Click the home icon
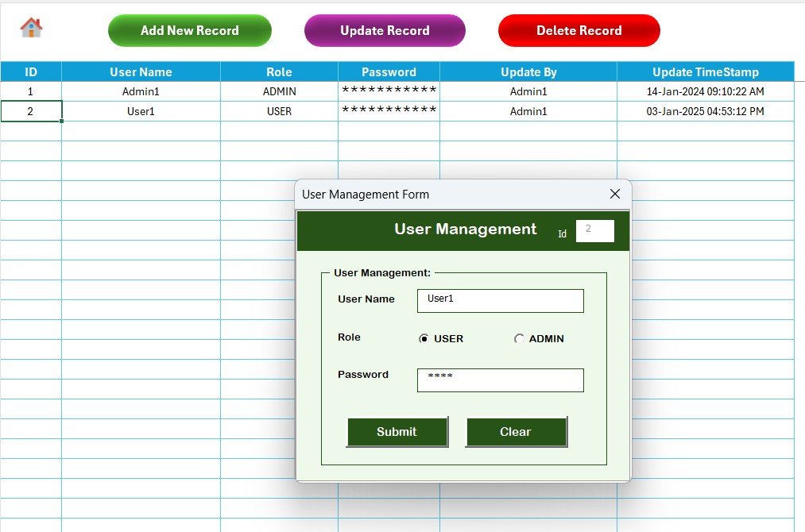 31,28
